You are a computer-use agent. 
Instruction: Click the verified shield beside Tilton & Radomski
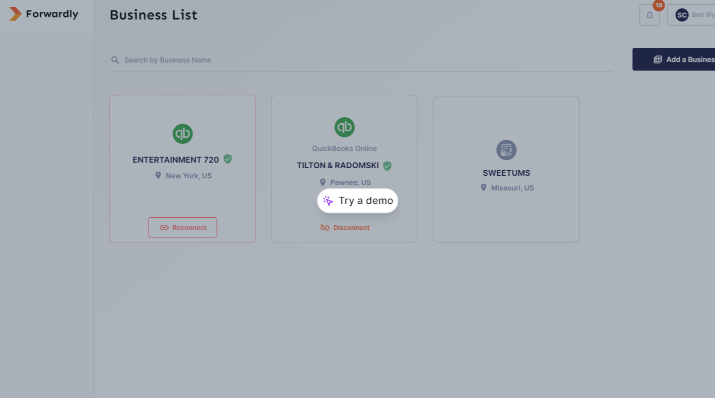[387, 165]
